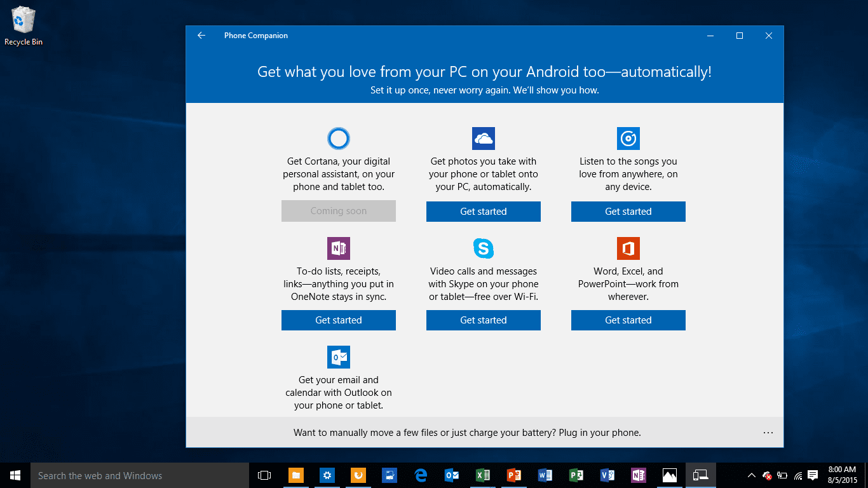The width and height of the screenshot is (868, 488).
Task: Click the active Phone Companion taskbar icon
Action: click(x=701, y=475)
